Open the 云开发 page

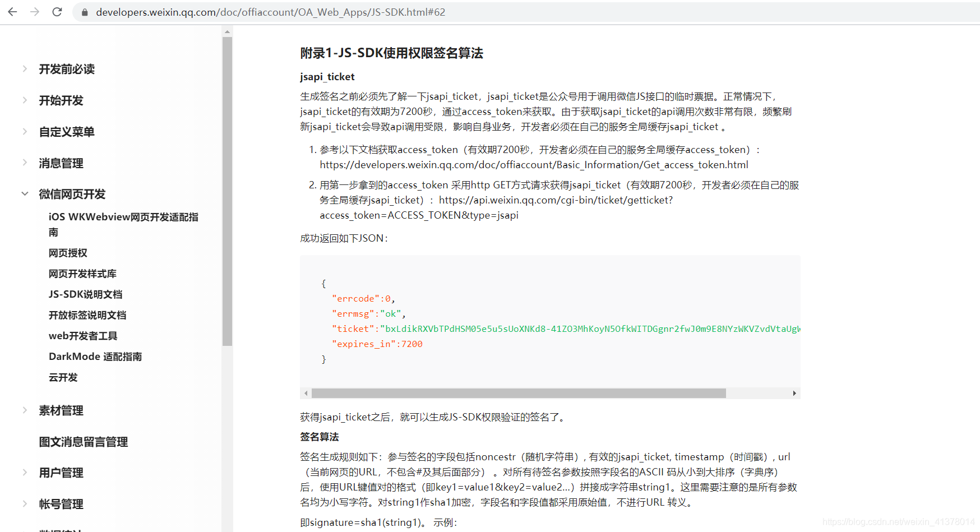[x=63, y=377]
